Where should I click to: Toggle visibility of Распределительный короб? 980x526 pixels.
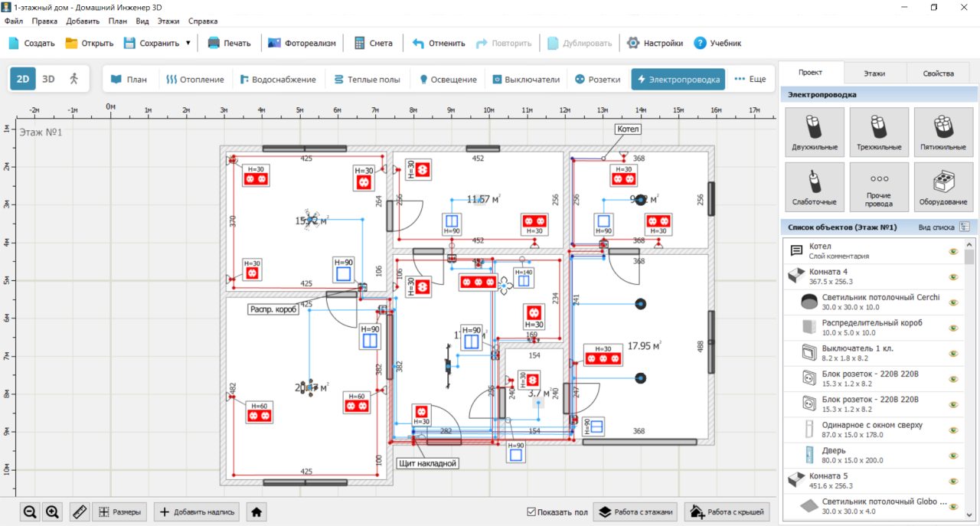pyautogui.click(x=954, y=328)
